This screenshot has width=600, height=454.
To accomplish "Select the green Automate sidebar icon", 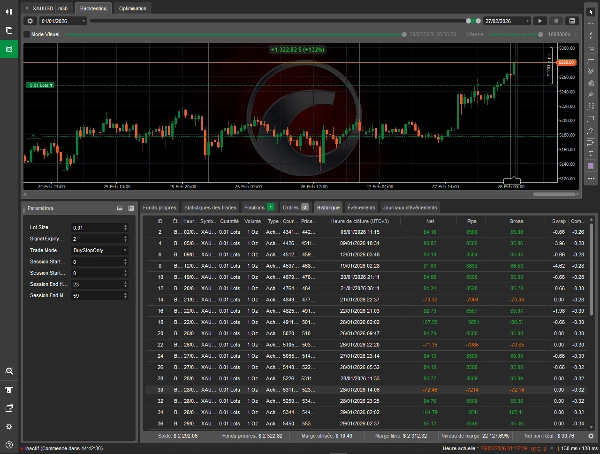I will pyautogui.click(x=9, y=49).
